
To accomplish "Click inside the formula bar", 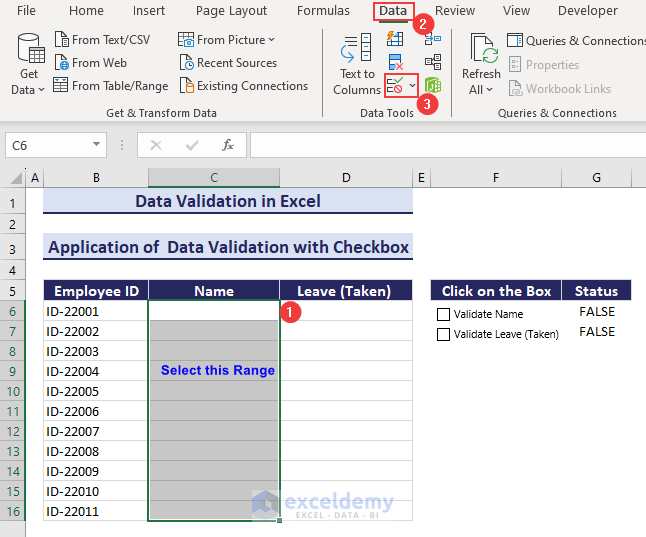I will [x=440, y=145].
